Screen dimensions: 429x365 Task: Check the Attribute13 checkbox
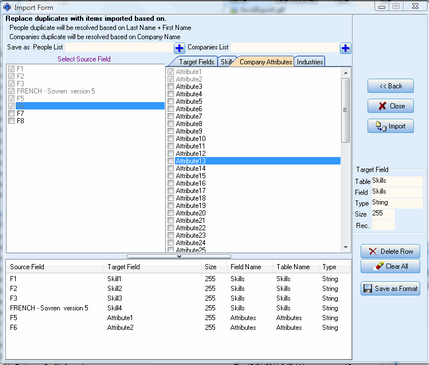point(171,161)
